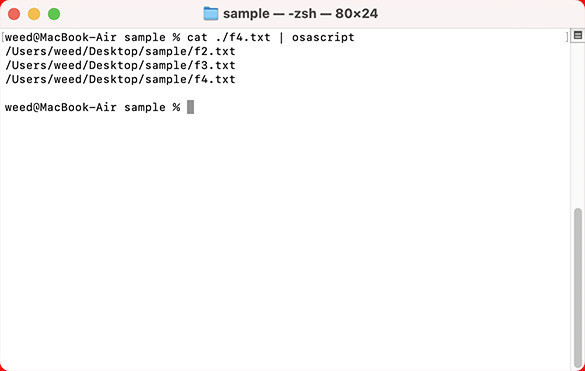Click the scrollbar track above the thumb
The height and width of the screenshot is (371, 585).
point(578,125)
